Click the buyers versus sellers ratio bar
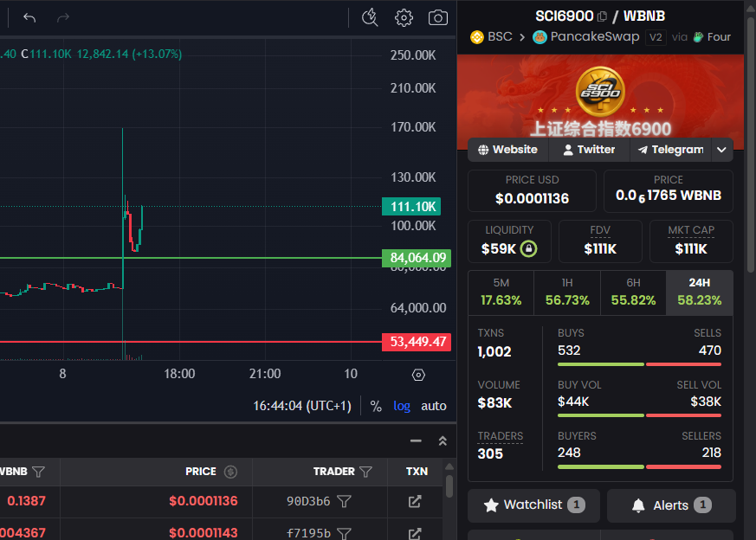Viewport: 756px width, 540px height. [639, 466]
